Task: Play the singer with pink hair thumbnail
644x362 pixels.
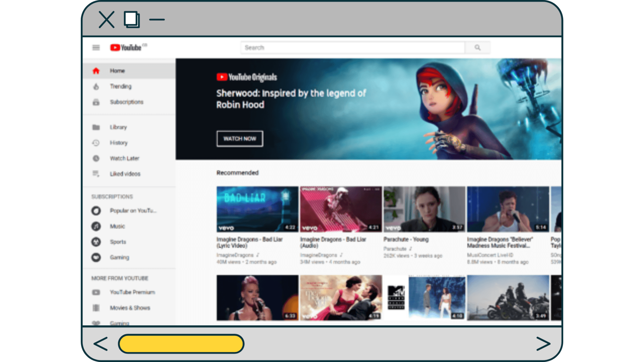Action: tap(257, 298)
